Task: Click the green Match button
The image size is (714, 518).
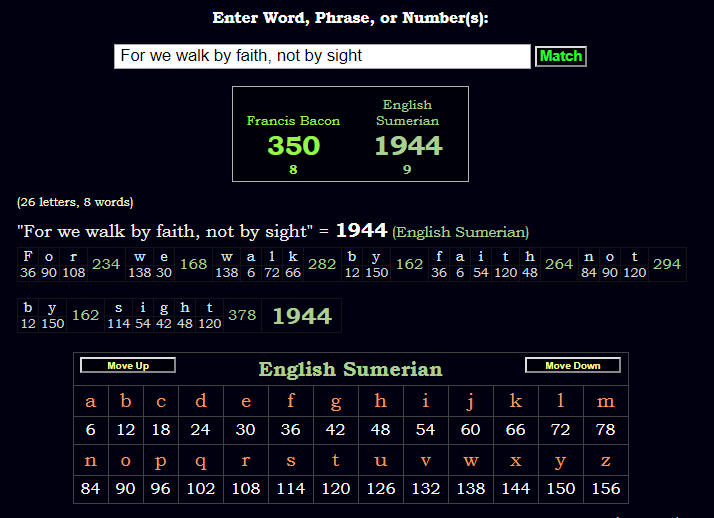Action: 560,56
